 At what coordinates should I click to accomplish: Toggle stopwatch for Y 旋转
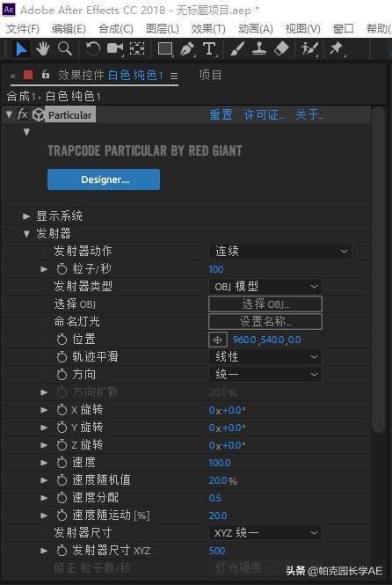pyautogui.click(x=62, y=428)
